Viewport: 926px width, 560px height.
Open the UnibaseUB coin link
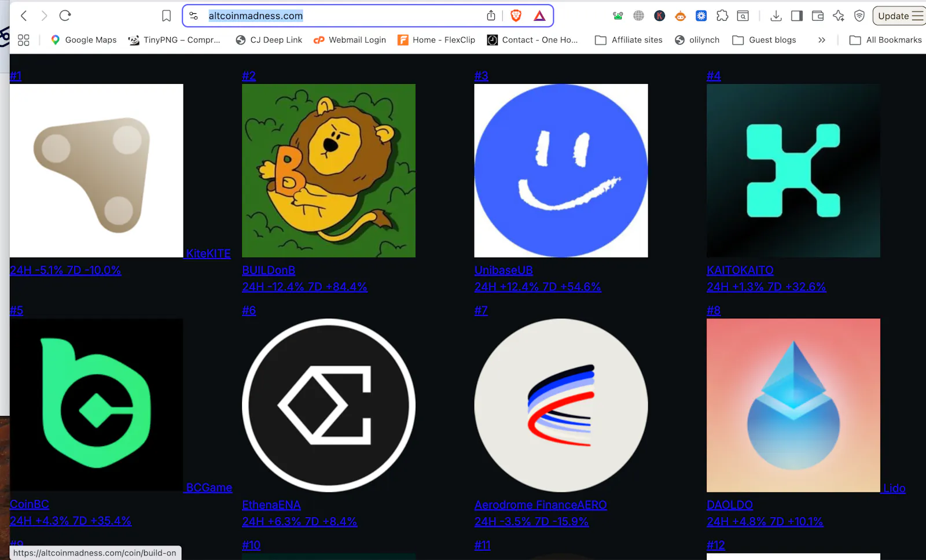point(504,270)
